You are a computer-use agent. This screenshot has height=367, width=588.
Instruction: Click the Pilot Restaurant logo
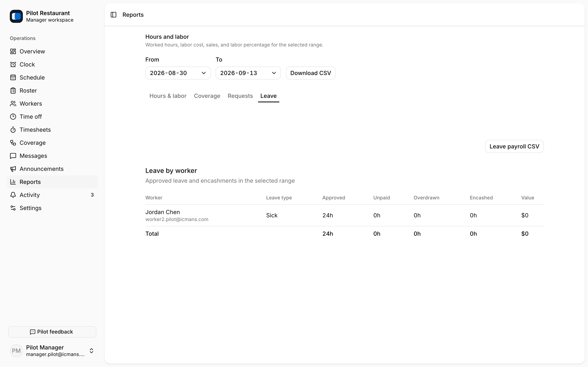pyautogui.click(x=16, y=16)
